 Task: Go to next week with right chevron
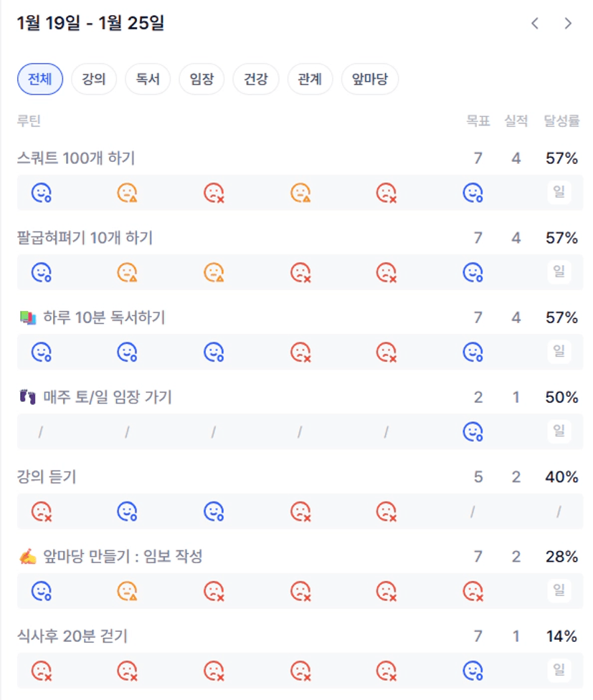pos(568,24)
